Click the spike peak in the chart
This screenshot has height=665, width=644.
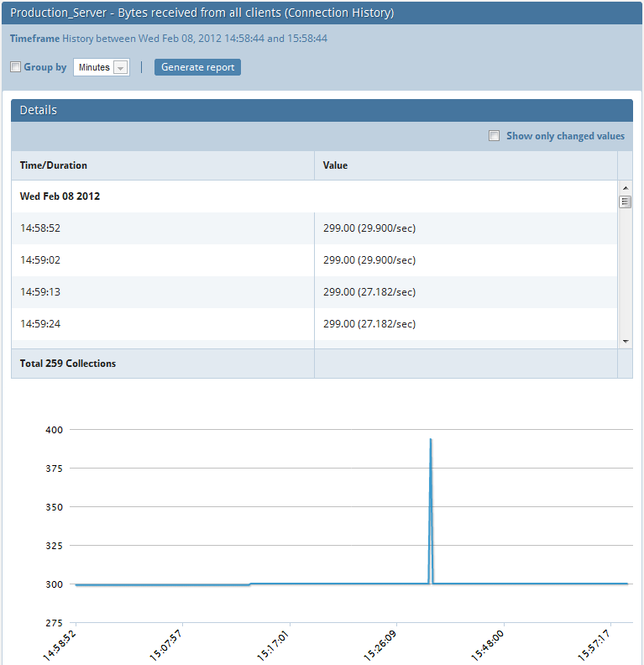click(x=431, y=440)
